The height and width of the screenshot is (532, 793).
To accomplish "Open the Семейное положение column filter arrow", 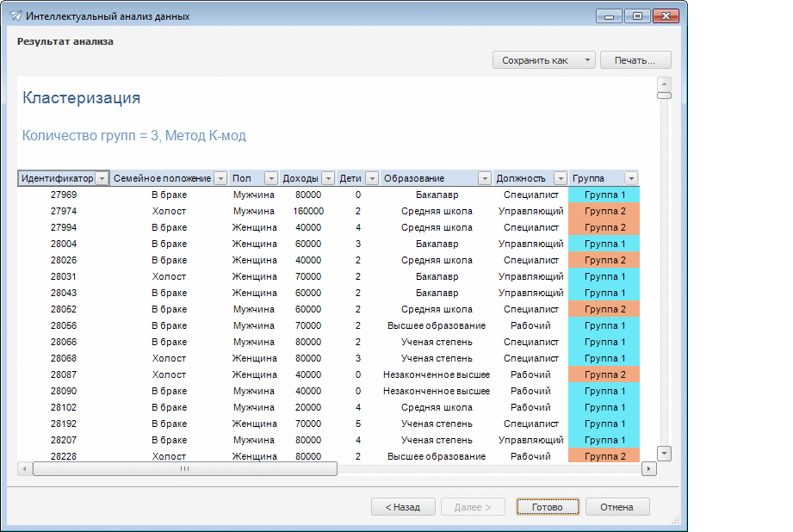I will pyautogui.click(x=220, y=178).
